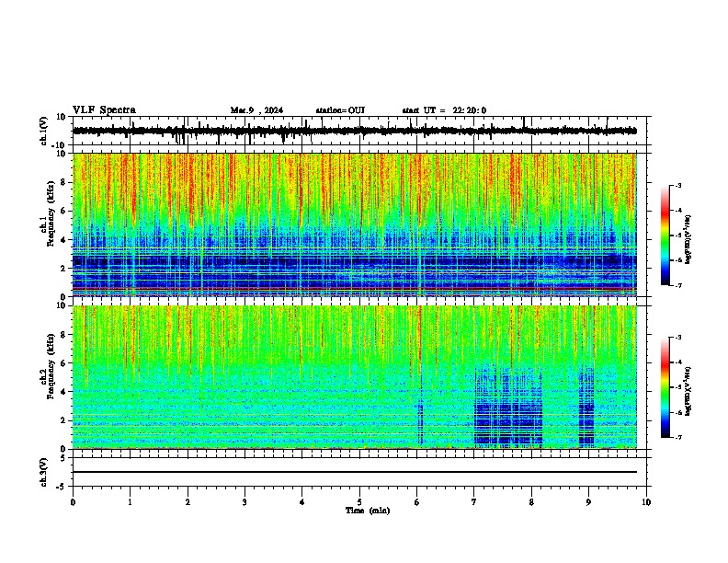Image resolution: width=728 pixels, height=563 pixels.
Task: Click the "ch.3(V)" axis label
Action: pyautogui.click(x=44, y=472)
